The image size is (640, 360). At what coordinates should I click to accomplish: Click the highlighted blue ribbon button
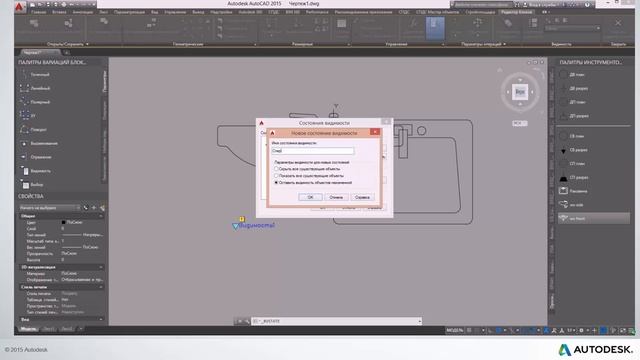(435, 28)
